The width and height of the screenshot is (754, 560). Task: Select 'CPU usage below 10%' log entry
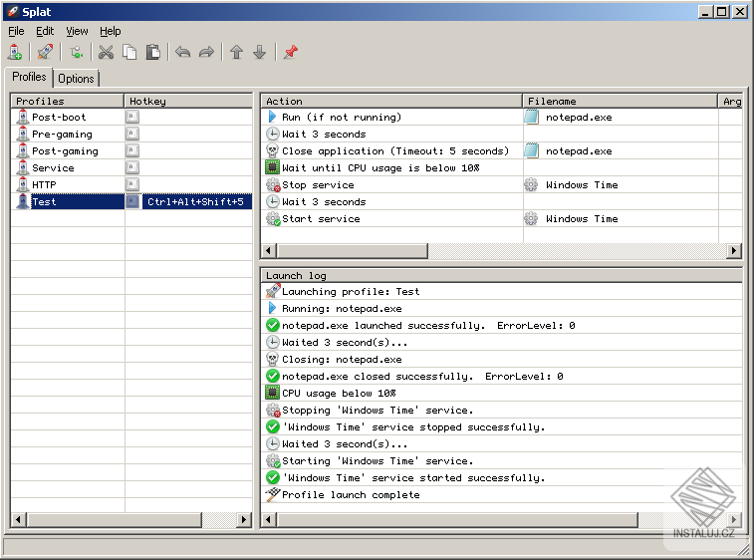[339, 393]
